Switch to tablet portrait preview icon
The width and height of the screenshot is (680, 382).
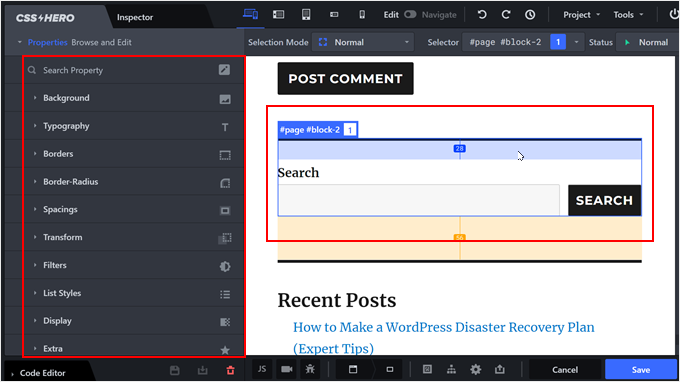tap(306, 14)
